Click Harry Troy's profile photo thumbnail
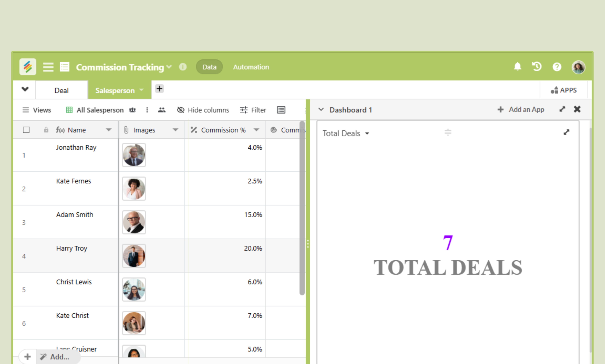 (134, 256)
